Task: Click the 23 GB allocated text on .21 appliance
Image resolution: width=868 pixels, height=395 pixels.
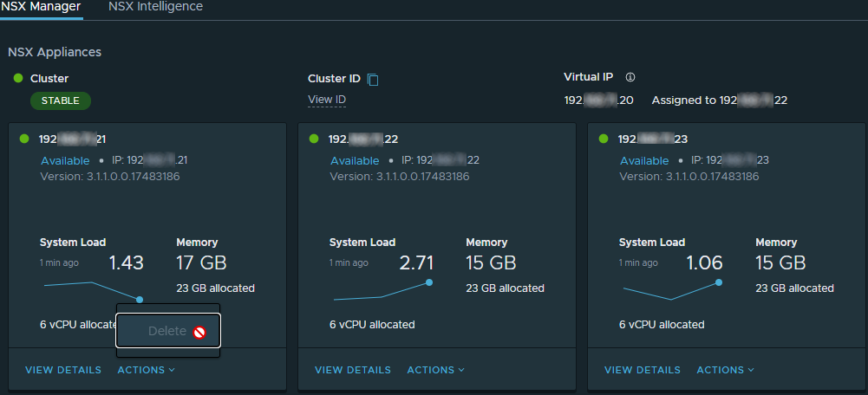Action: pyautogui.click(x=215, y=288)
